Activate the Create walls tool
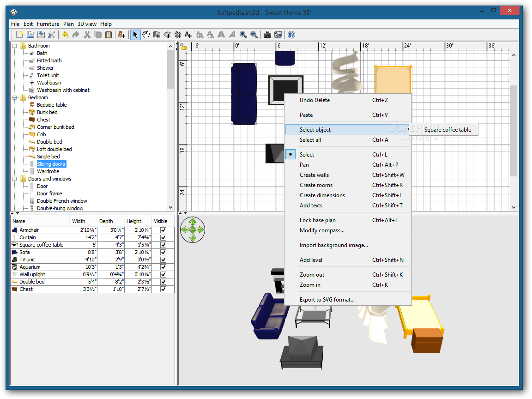532x399 pixels. click(157, 35)
